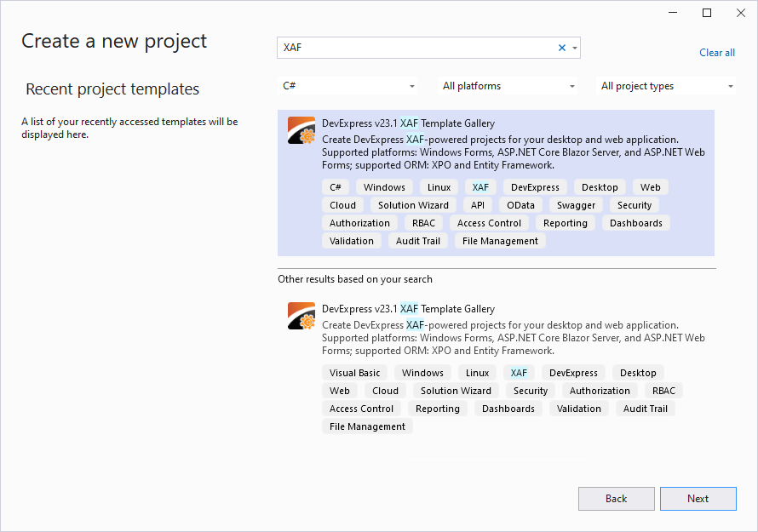Click the API tag
758x532 pixels.
(x=478, y=205)
